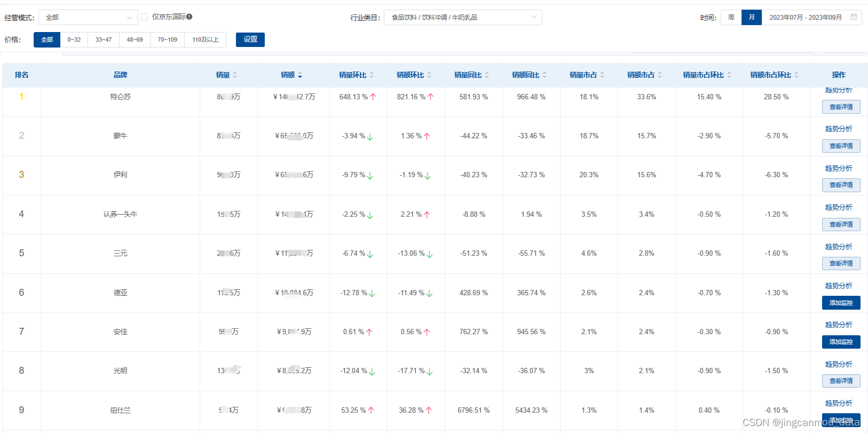Open 趋势分析 for 德亚
Image resolution: width=868 pixels, height=433 pixels.
tap(839, 286)
